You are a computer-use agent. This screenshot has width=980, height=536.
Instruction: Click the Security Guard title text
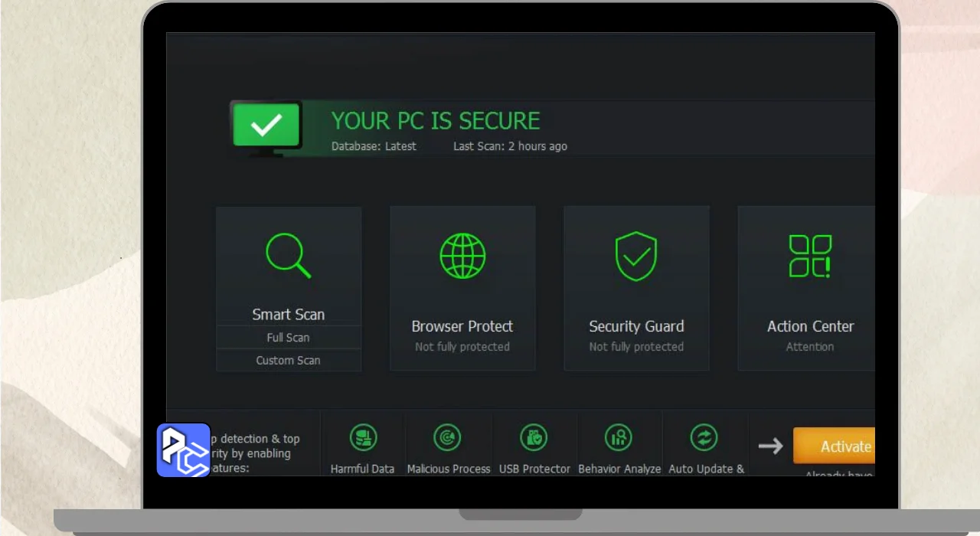coord(636,326)
